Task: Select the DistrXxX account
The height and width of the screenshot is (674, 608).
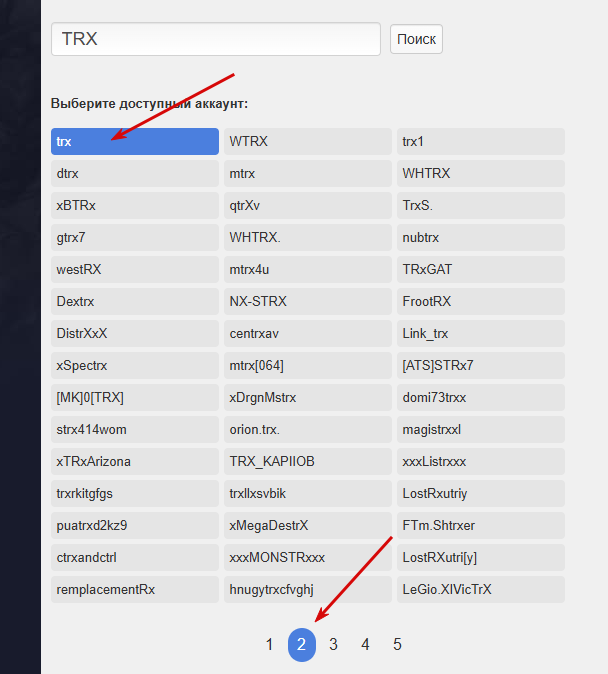Action: pyautogui.click(x=135, y=334)
